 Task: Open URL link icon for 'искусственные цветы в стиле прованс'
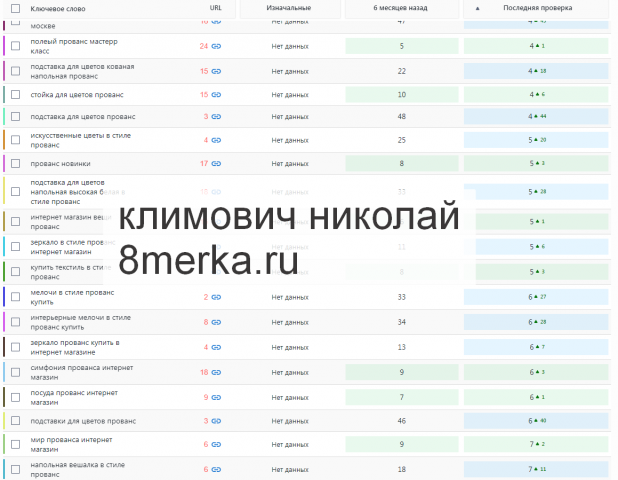click(216, 140)
